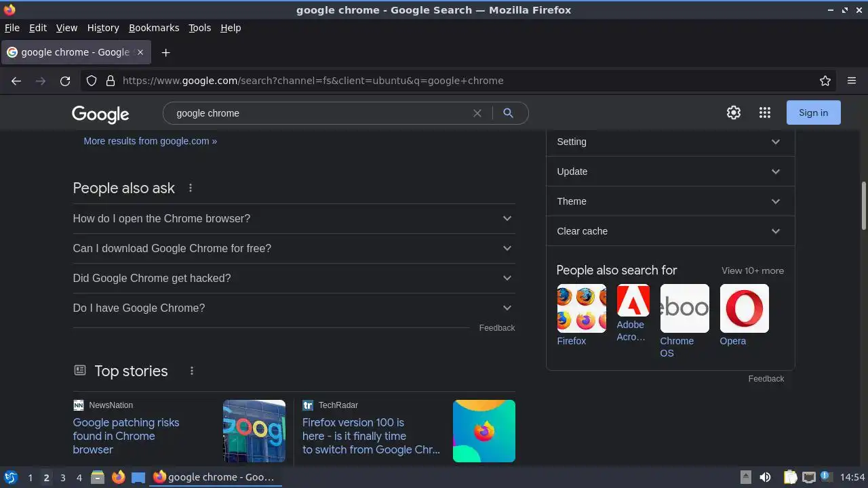
Task: Click the magnifier search button
Action: [508, 113]
